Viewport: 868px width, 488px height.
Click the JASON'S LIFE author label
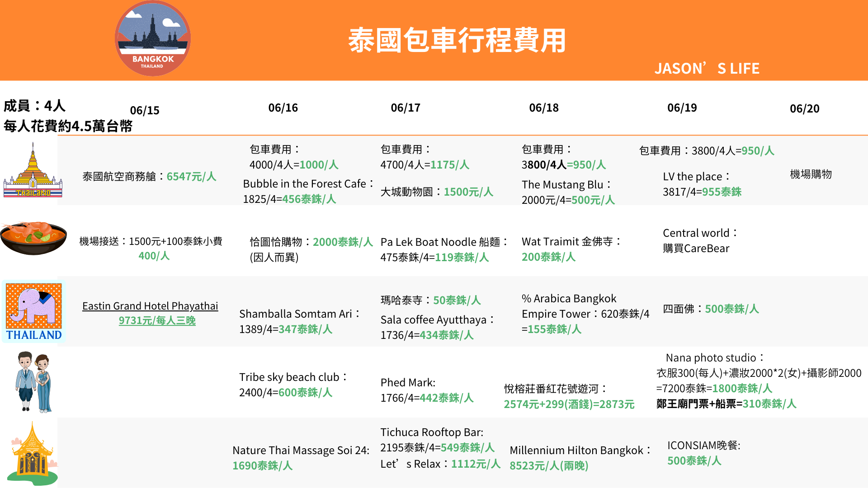coord(707,68)
